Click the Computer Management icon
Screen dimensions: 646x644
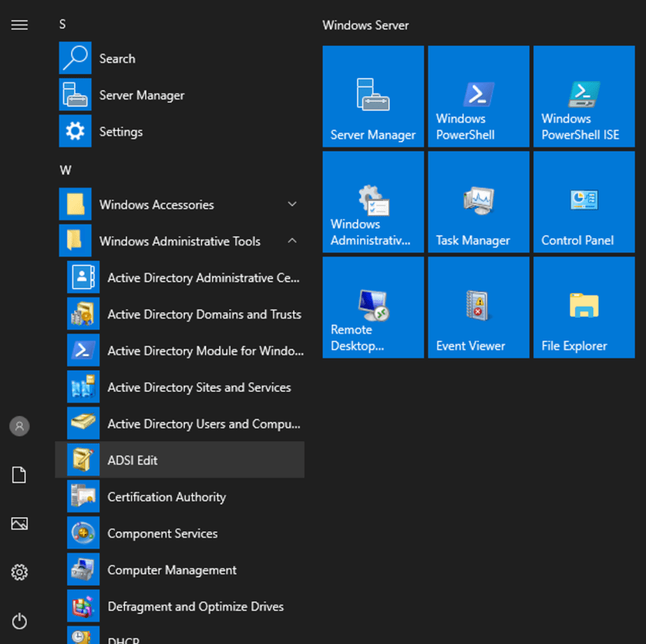pyautogui.click(x=84, y=569)
